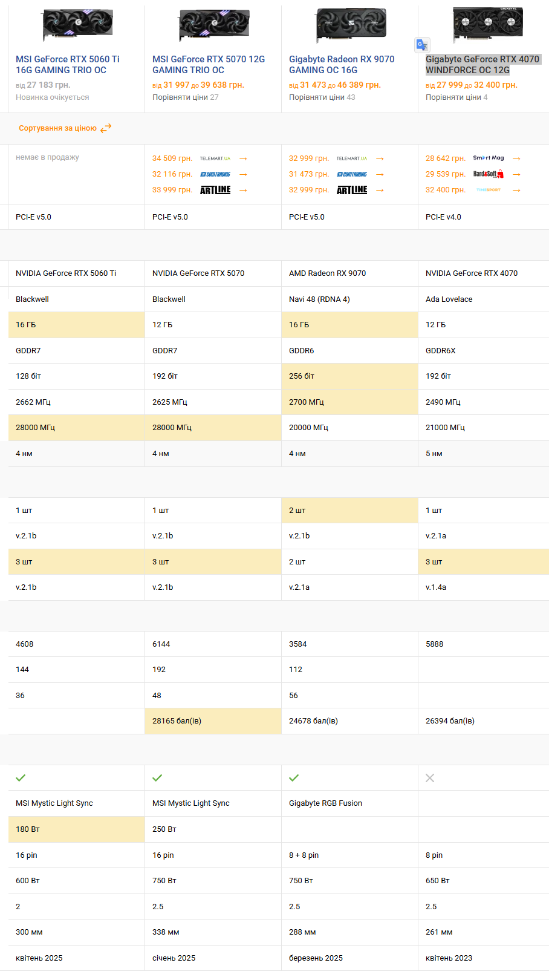Select the Navi 48 (RDNA 4) cell
This screenshot has width=549, height=980.
coord(350,299)
